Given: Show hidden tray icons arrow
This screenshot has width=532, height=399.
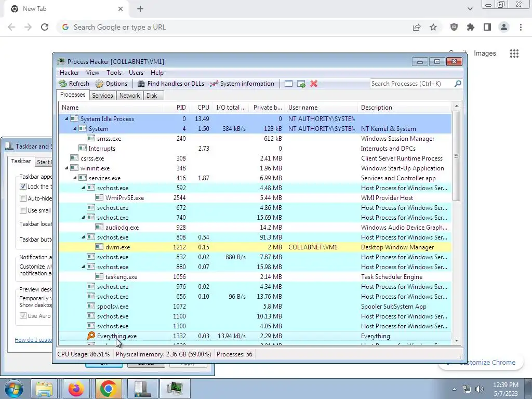Looking at the screenshot, I should pos(454,389).
